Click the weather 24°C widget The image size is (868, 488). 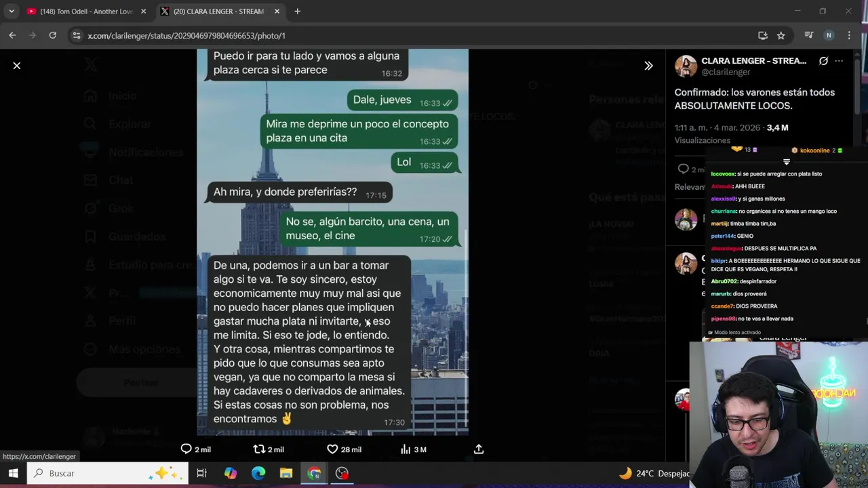(654, 473)
